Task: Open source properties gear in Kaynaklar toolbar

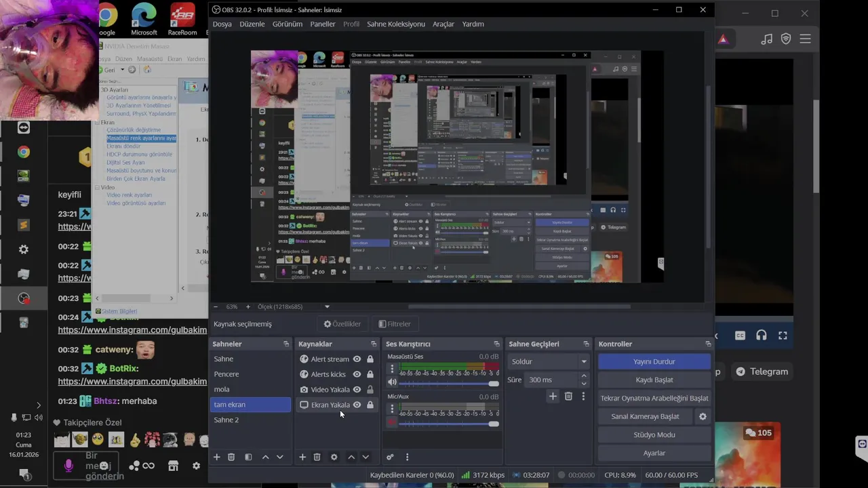Action: (334, 457)
